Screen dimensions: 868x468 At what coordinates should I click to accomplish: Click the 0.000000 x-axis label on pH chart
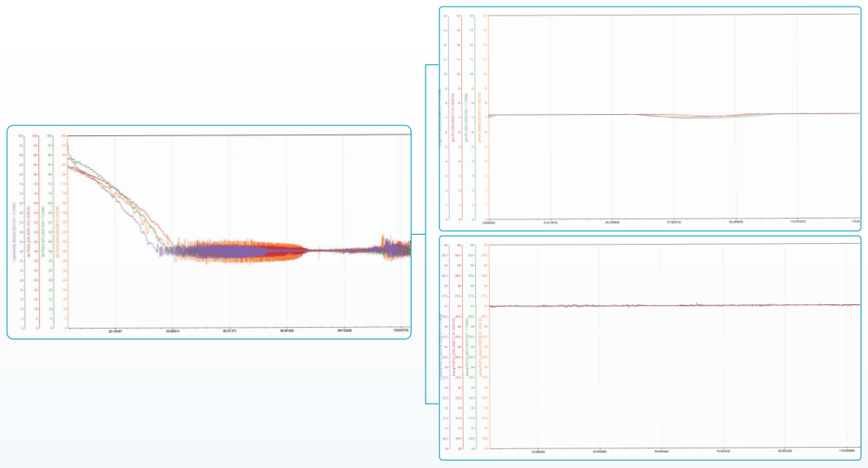click(x=490, y=221)
